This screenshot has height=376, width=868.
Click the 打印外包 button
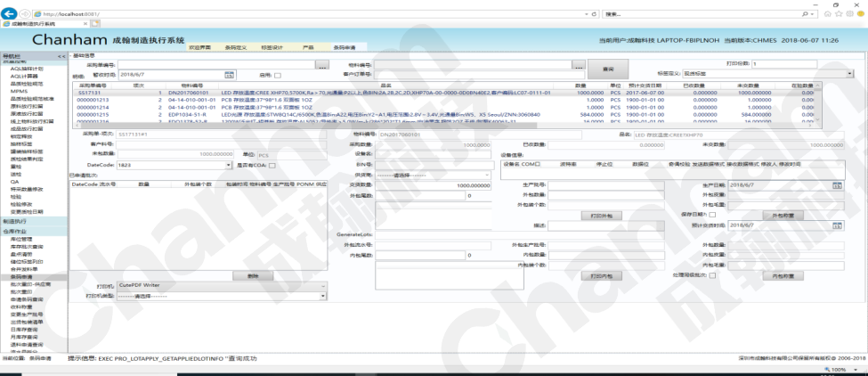(x=601, y=216)
